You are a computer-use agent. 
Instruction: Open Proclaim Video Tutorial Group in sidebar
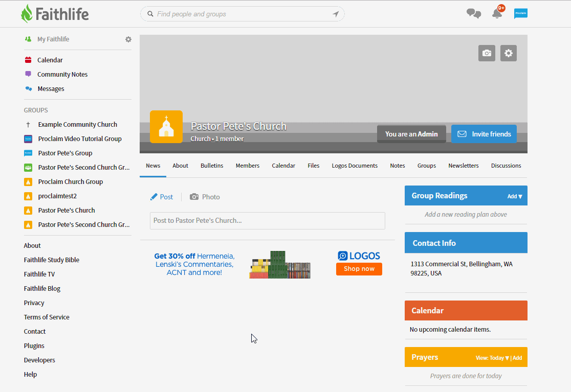[x=80, y=139]
